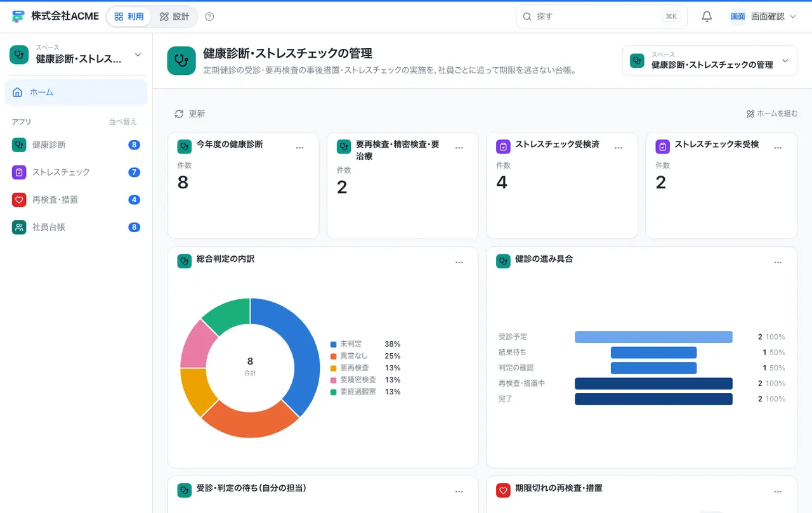The width and height of the screenshot is (812, 513).
Task: Open more options on 受診・判定の待ち card
Action: pyautogui.click(x=459, y=491)
